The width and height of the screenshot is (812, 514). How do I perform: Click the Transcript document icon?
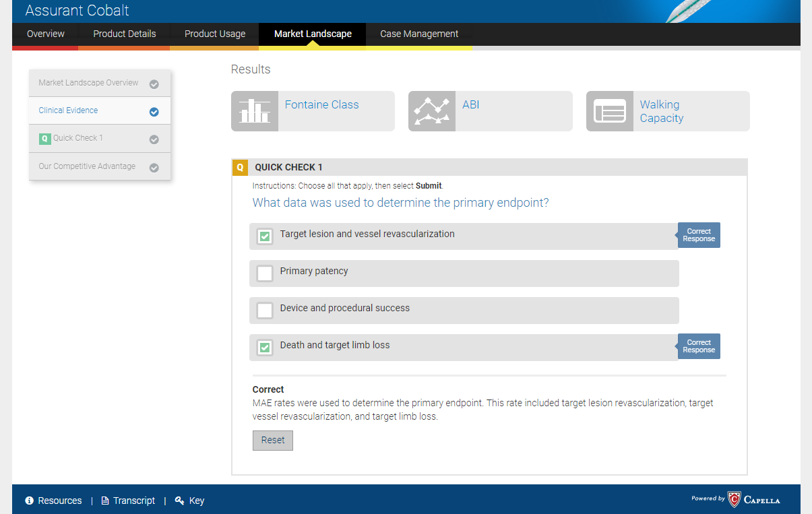(x=105, y=501)
